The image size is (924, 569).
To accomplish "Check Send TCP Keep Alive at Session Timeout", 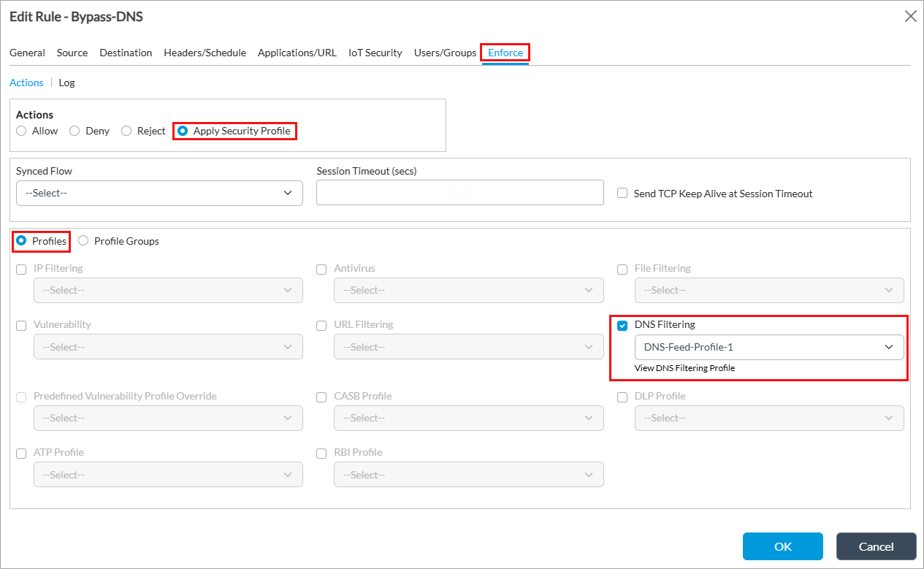I will click(622, 194).
